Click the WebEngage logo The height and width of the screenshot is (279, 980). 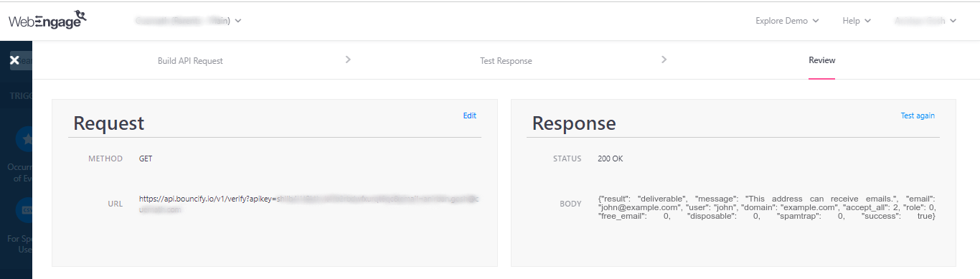(x=47, y=21)
